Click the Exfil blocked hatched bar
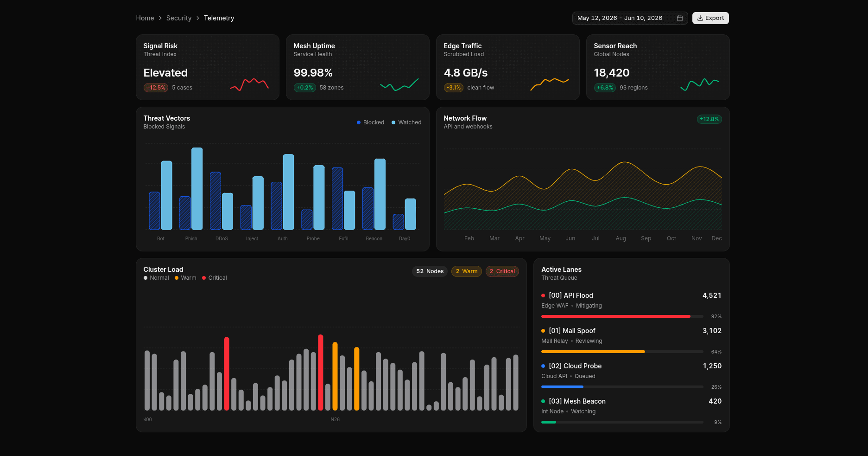Image resolution: width=868 pixels, height=456 pixels. click(x=337, y=199)
